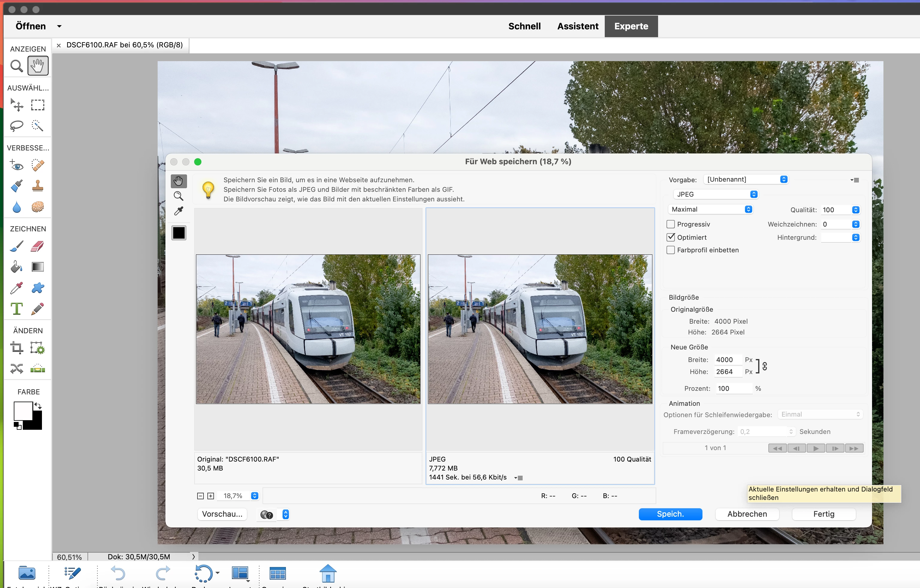Select the Zoom tool in the dialog

point(178,196)
